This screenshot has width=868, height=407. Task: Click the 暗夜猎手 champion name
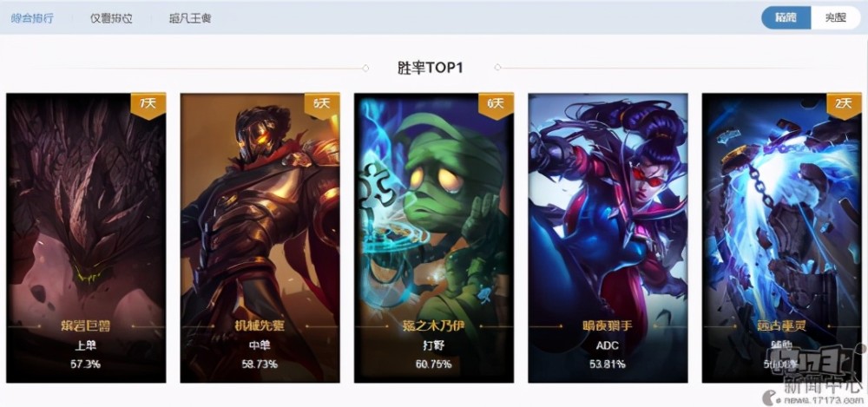pos(608,326)
